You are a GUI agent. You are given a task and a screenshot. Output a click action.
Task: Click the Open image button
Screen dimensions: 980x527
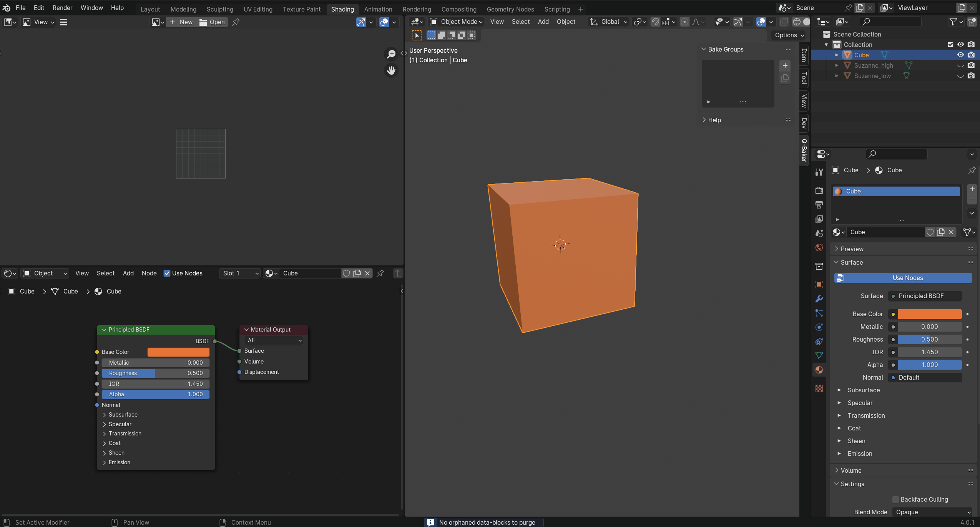pos(212,22)
